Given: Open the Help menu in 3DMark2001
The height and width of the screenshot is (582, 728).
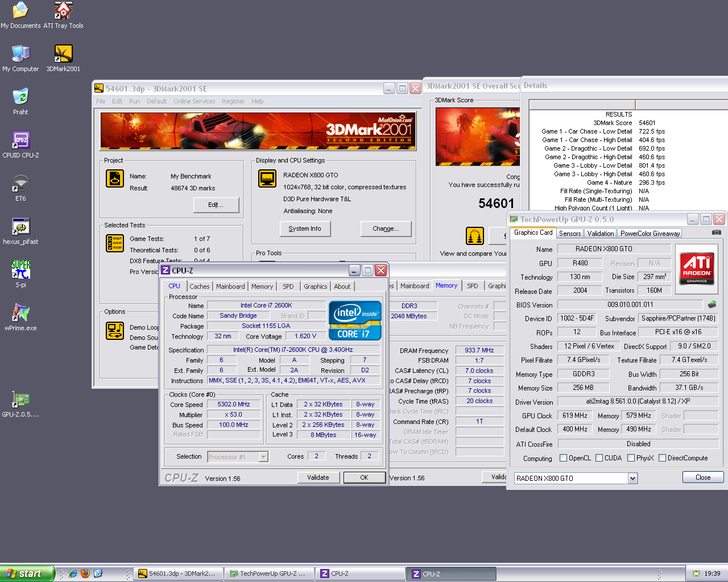Looking at the screenshot, I should (x=257, y=101).
